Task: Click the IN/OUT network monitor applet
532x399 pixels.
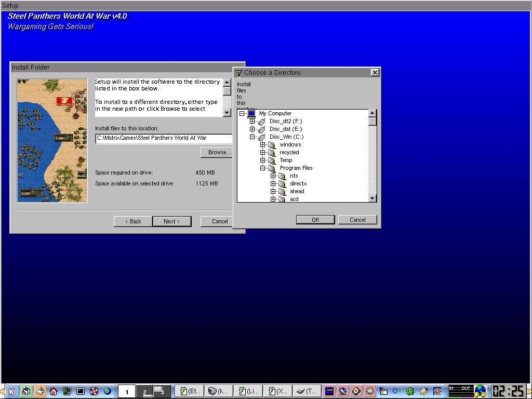Action: coord(461,391)
